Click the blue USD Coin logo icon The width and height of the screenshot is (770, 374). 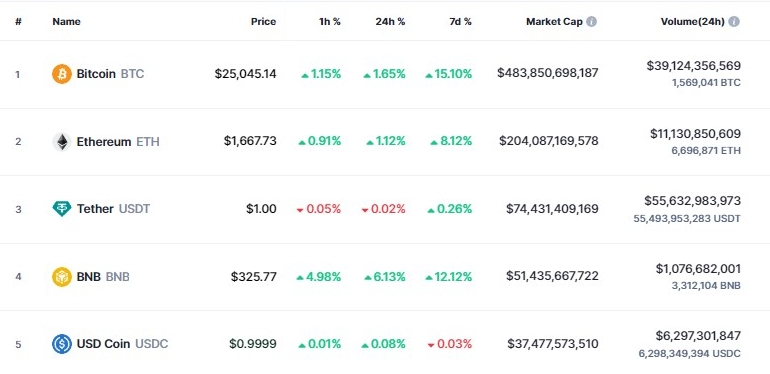(x=62, y=344)
